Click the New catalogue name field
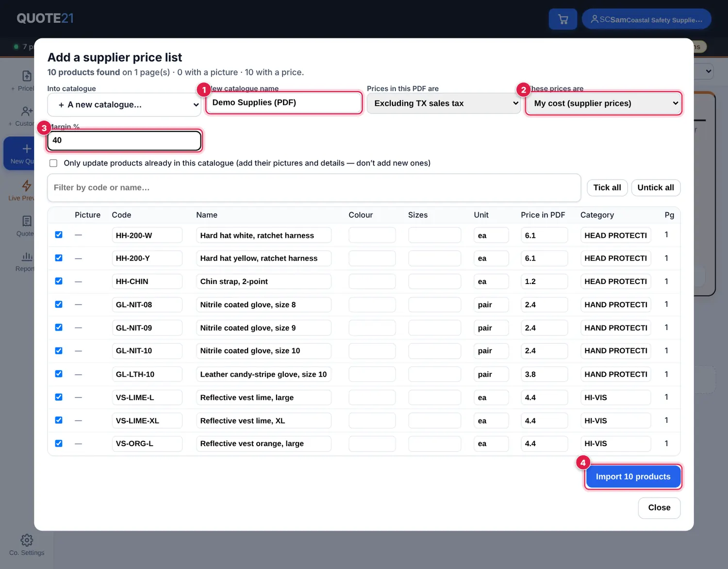Screen dimensions: 728x569 point(284,102)
